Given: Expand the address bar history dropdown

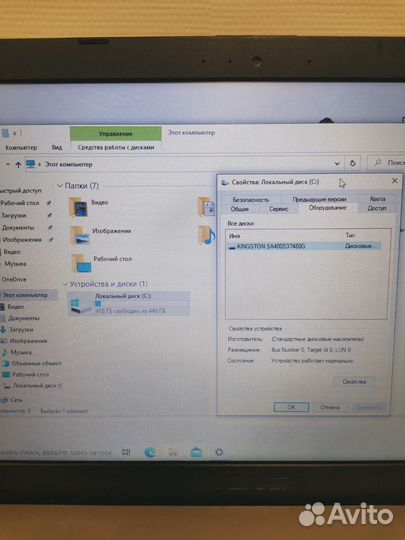Looking at the screenshot, I should click(x=337, y=164).
